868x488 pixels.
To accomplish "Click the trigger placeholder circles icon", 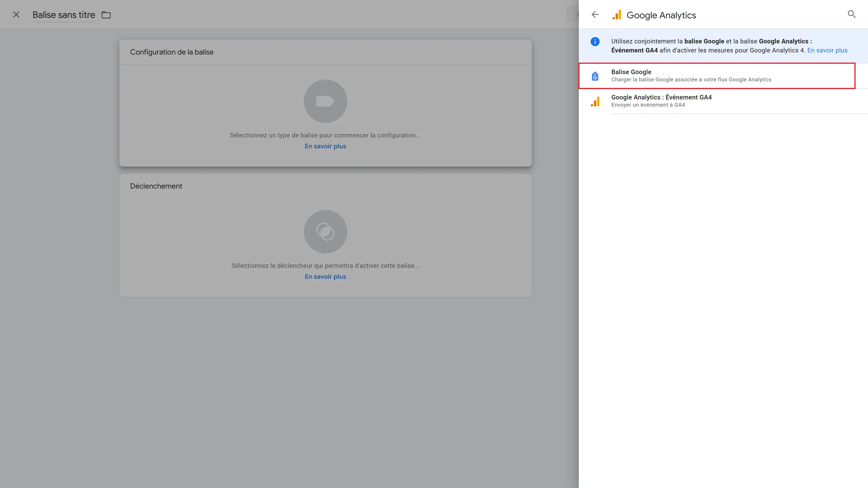I will click(x=326, y=232).
